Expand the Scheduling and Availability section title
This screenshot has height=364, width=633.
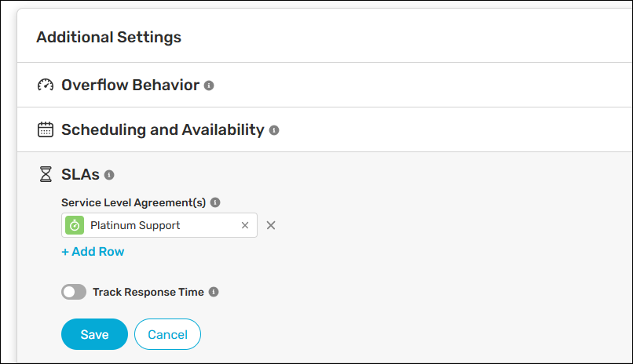coord(163,129)
